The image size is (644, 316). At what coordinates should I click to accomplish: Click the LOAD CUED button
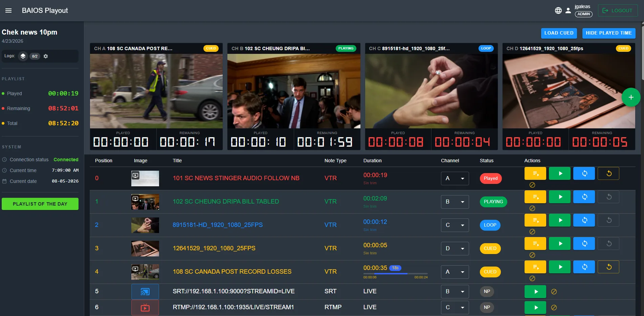click(x=559, y=33)
